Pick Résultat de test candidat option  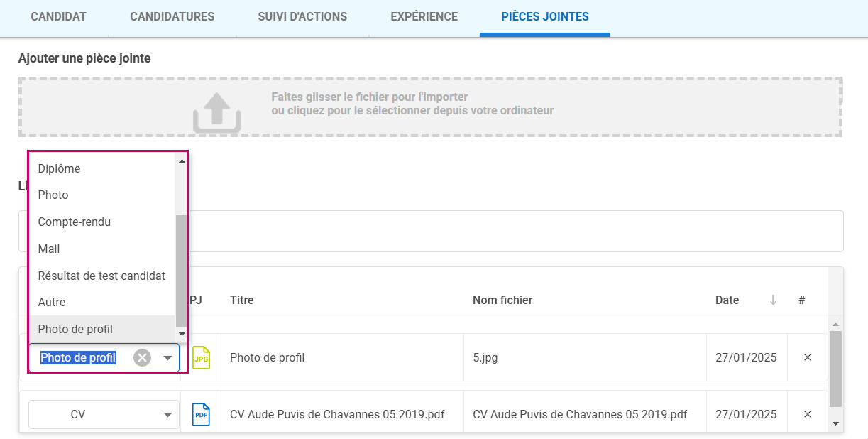pyautogui.click(x=101, y=276)
